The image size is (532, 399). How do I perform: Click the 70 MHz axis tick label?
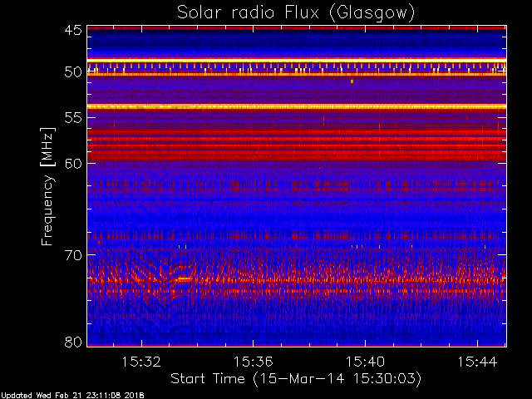coord(73,255)
